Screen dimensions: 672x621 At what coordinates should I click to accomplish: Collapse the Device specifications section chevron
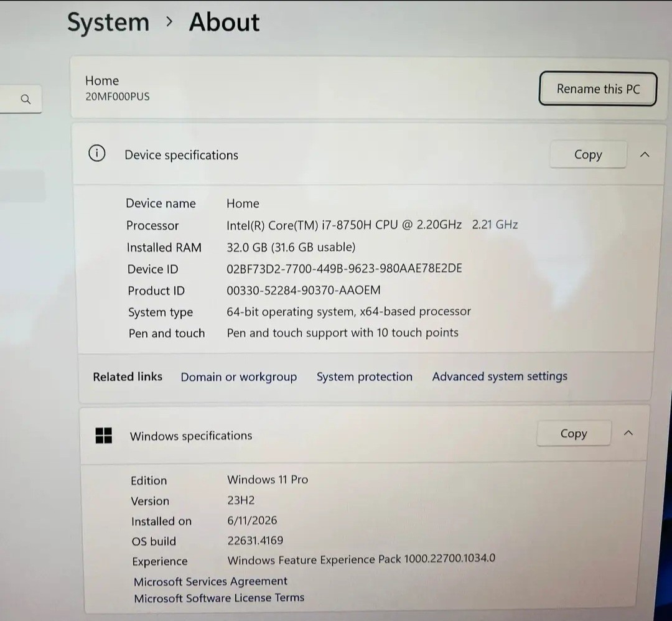(645, 154)
